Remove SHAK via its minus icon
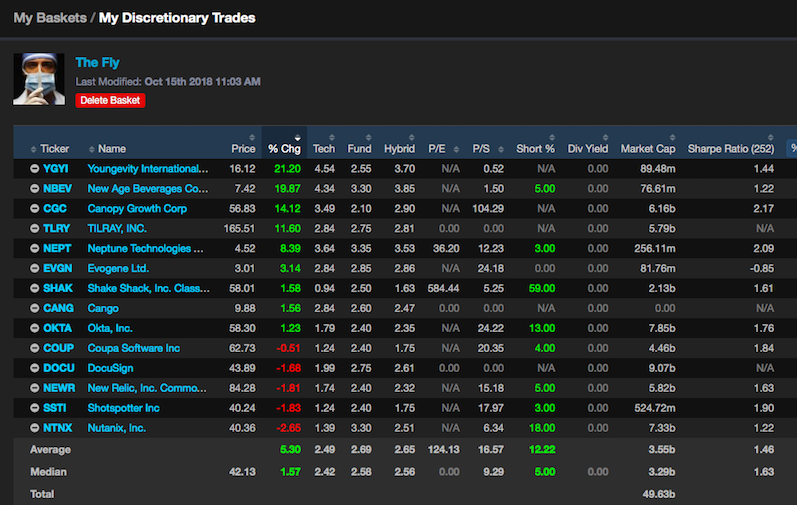The image size is (797, 505). click(35, 288)
